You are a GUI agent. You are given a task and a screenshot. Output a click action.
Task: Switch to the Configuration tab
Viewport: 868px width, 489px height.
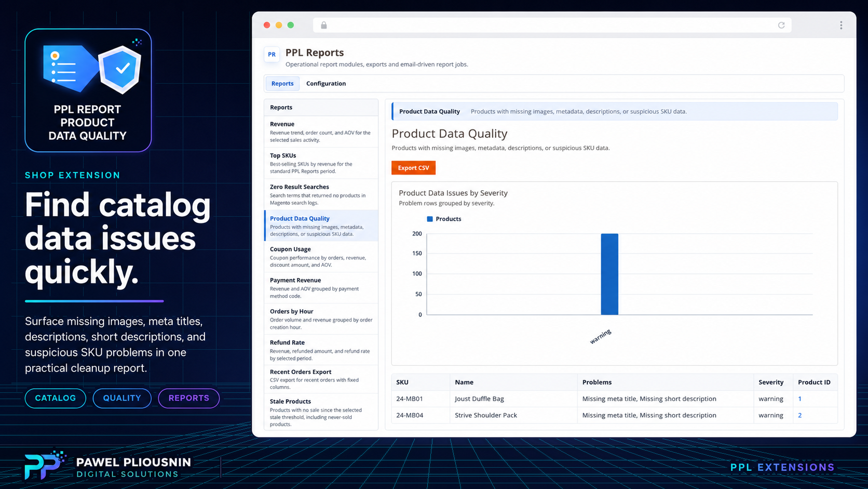coord(326,84)
